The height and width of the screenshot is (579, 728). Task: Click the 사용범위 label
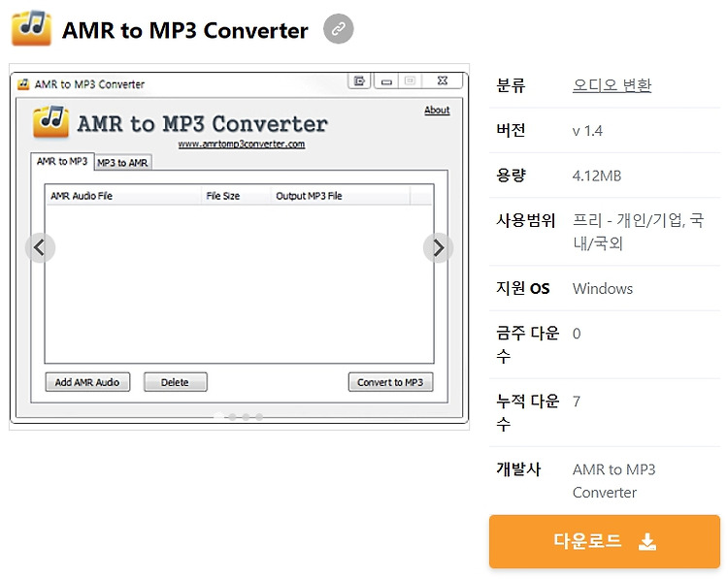[x=525, y=220]
